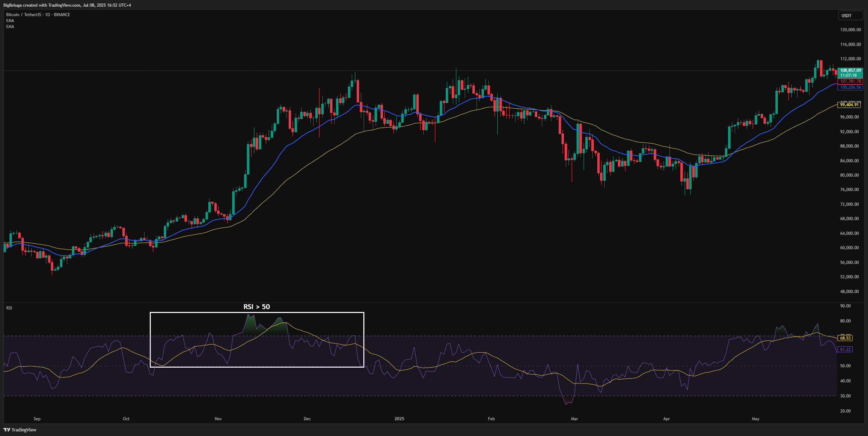Screen dimensions: 868x436
Task: Click the yellow EMA value 99,404.91
Action: tap(849, 105)
